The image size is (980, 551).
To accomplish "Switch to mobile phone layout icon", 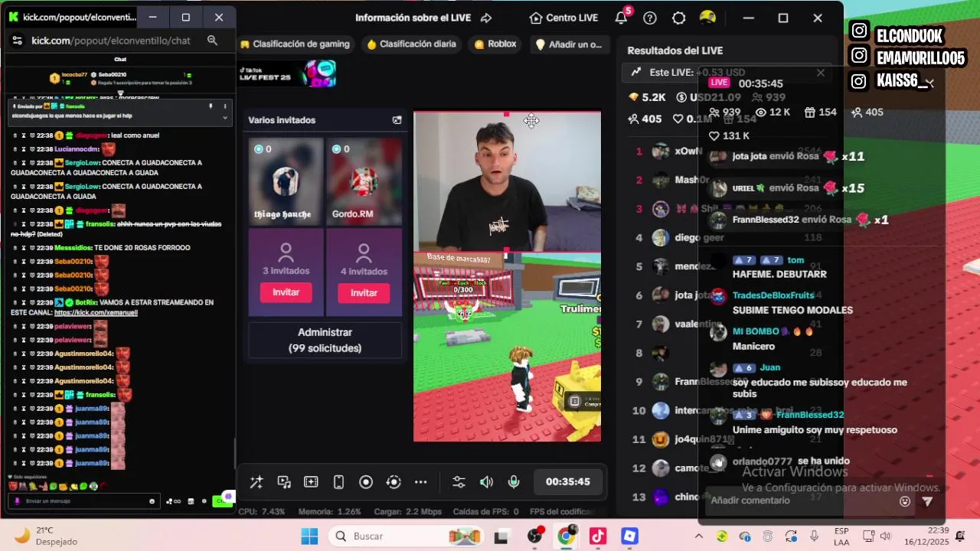I will coord(338,482).
